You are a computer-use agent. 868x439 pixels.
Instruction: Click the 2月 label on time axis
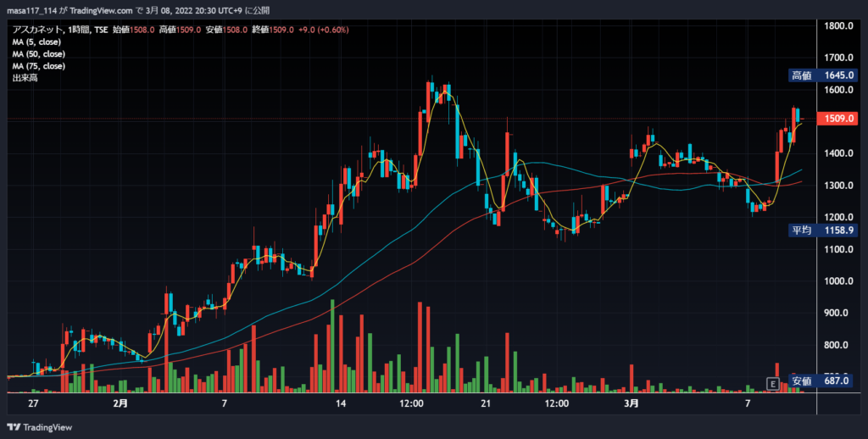pyautogui.click(x=120, y=403)
